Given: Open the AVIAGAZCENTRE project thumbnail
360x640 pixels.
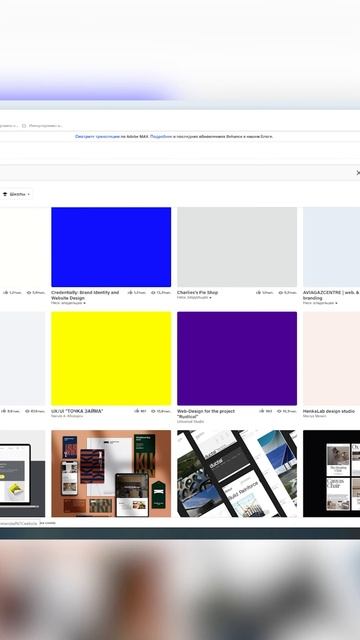Looking at the screenshot, I should 331,247.
